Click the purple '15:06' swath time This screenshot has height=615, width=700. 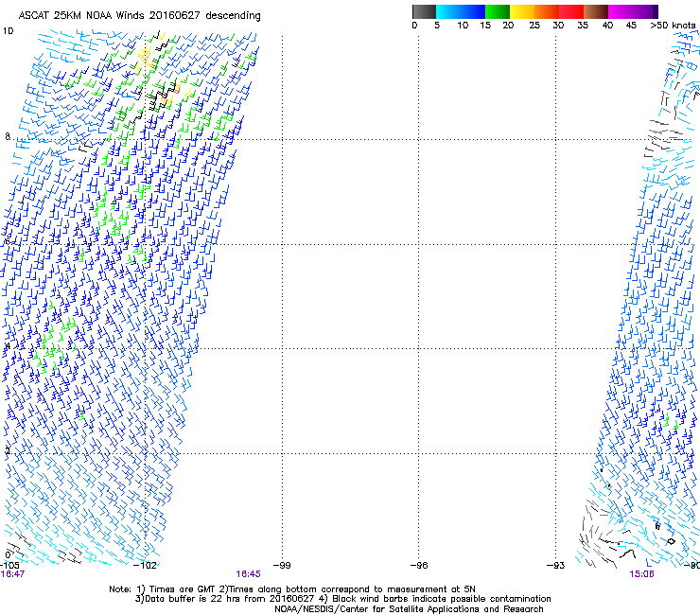click(641, 574)
